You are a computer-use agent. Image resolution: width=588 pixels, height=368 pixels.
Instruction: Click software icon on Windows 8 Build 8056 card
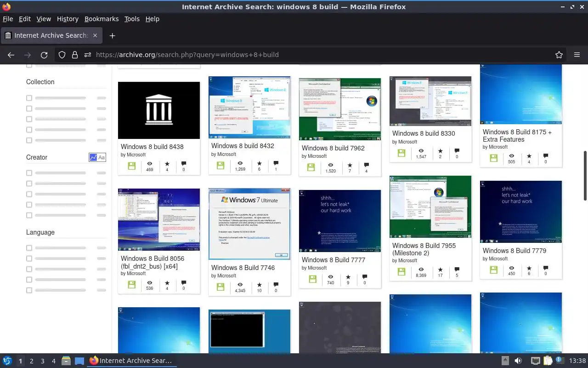pyautogui.click(x=132, y=285)
